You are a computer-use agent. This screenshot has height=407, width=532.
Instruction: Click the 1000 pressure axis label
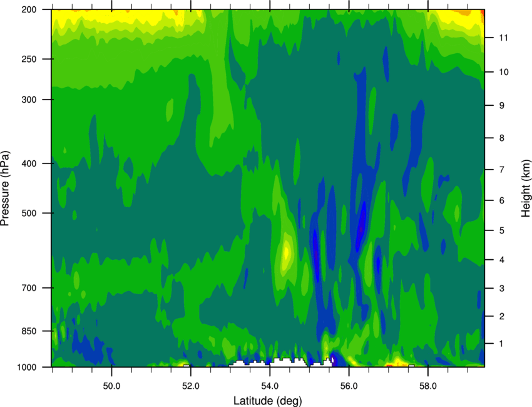(27, 367)
